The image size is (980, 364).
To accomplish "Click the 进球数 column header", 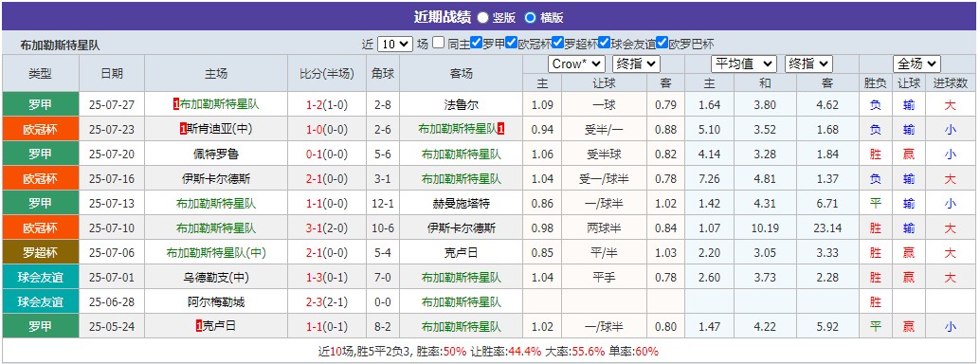I will tap(950, 82).
